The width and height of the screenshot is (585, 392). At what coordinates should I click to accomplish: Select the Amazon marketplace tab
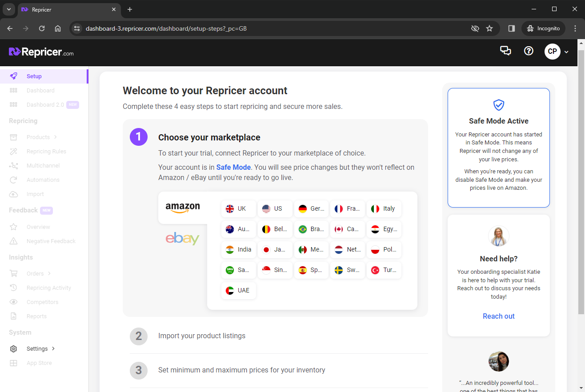183,208
